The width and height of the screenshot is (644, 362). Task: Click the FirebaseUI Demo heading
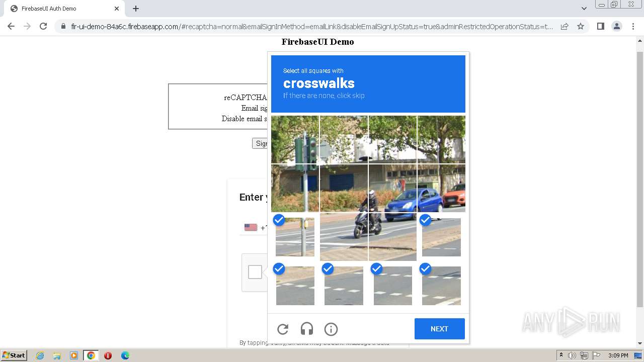[x=318, y=42]
